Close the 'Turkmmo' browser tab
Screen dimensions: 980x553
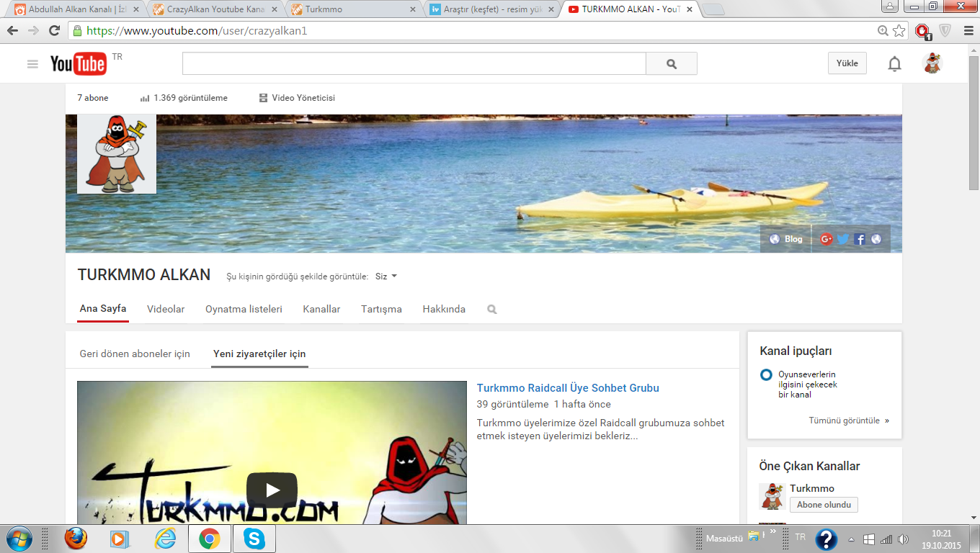pyautogui.click(x=413, y=10)
